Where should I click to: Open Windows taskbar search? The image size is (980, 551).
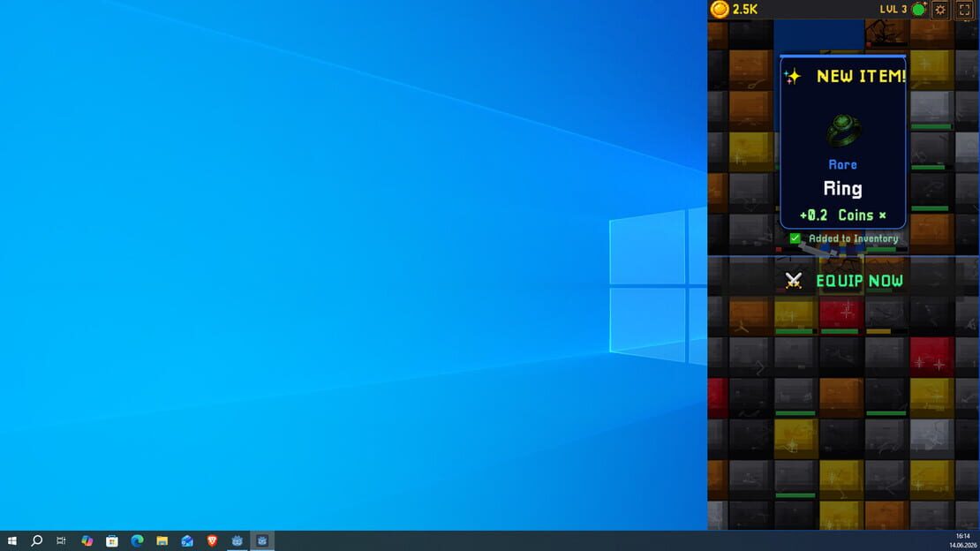(37, 541)
